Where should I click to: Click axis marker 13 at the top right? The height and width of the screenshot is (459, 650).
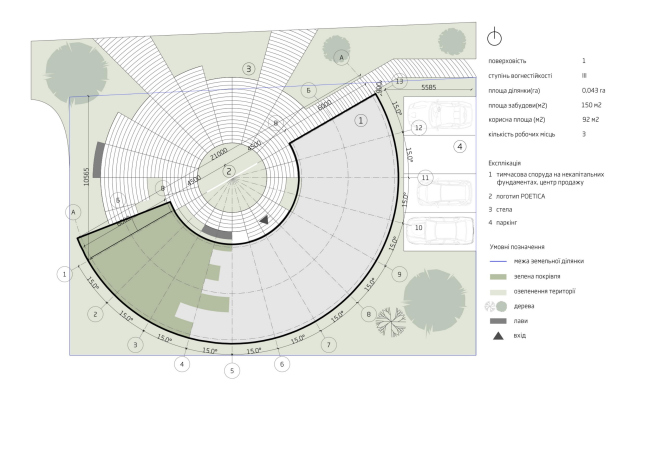pyautogui.click(x=399, y=81)
